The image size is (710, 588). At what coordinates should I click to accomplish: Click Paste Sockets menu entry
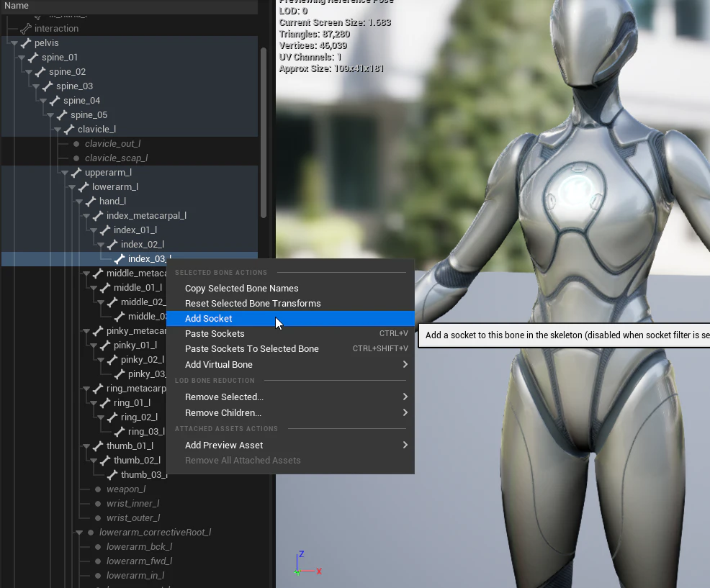pyautogui.click(x=290, y=334)
